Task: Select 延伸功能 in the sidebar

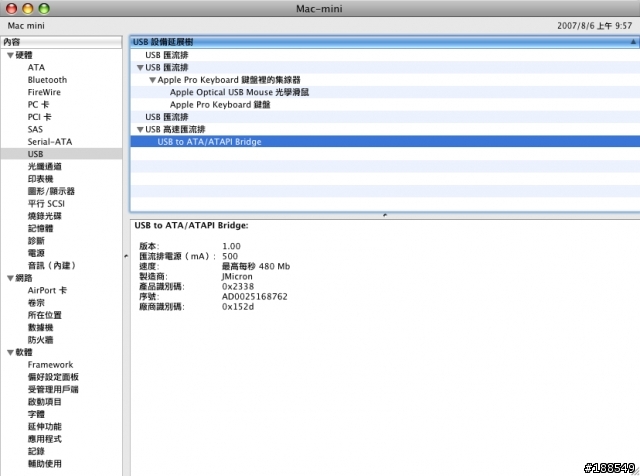Action: (x=45, y=427)
